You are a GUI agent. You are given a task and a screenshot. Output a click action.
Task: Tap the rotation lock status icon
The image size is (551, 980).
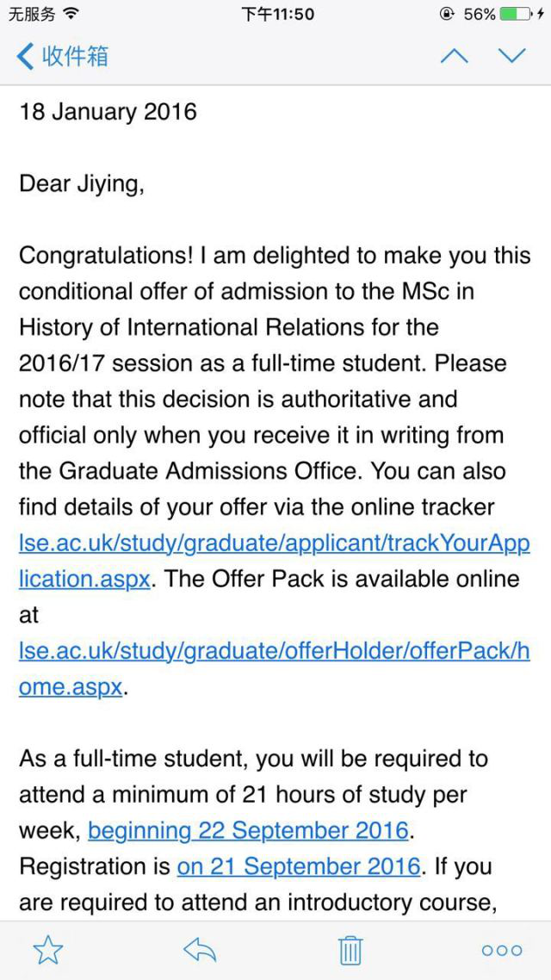[447, 14]
